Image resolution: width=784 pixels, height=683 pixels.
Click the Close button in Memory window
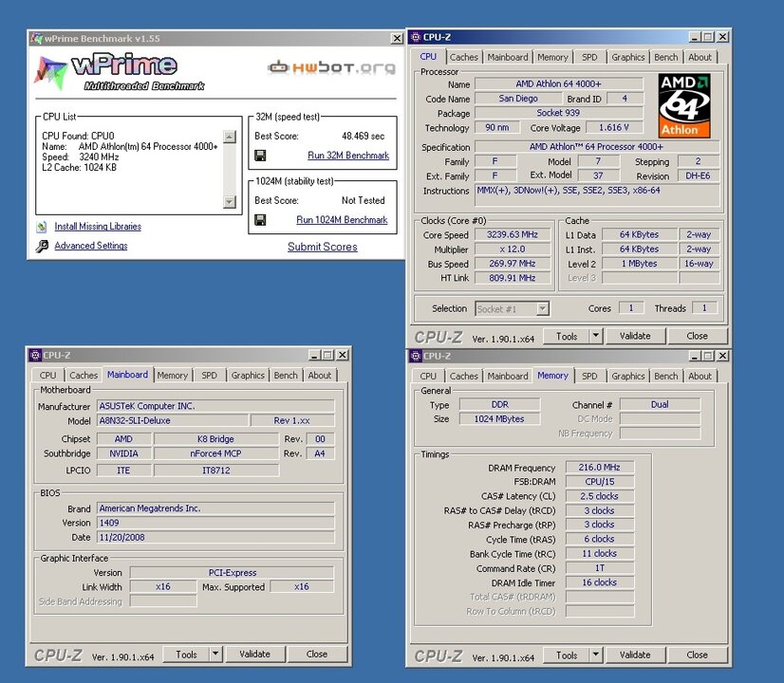[697, 655]
